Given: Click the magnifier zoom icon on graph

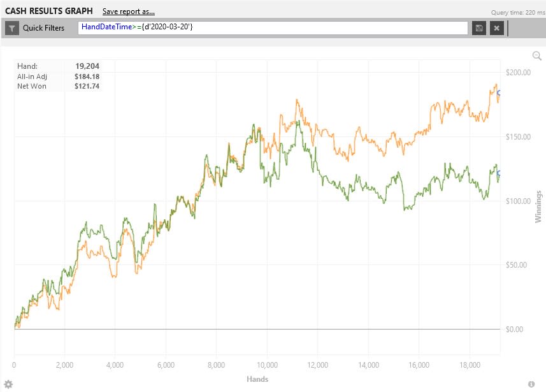Looking at the screenshot, I should pyautogui.click(x=537, y=55).
